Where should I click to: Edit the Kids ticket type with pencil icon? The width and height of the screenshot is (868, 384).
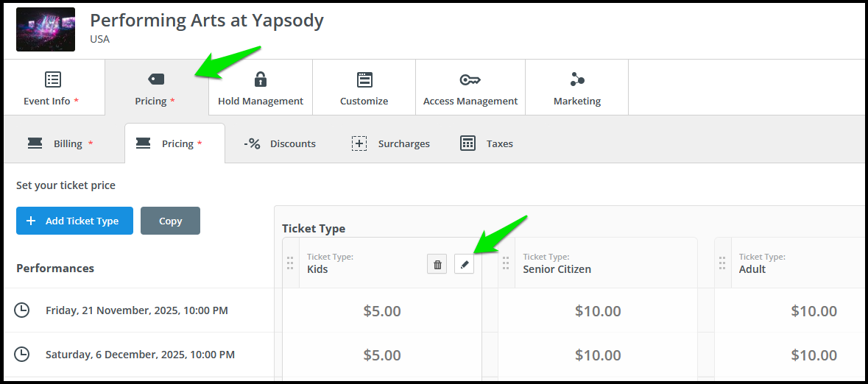464,265
